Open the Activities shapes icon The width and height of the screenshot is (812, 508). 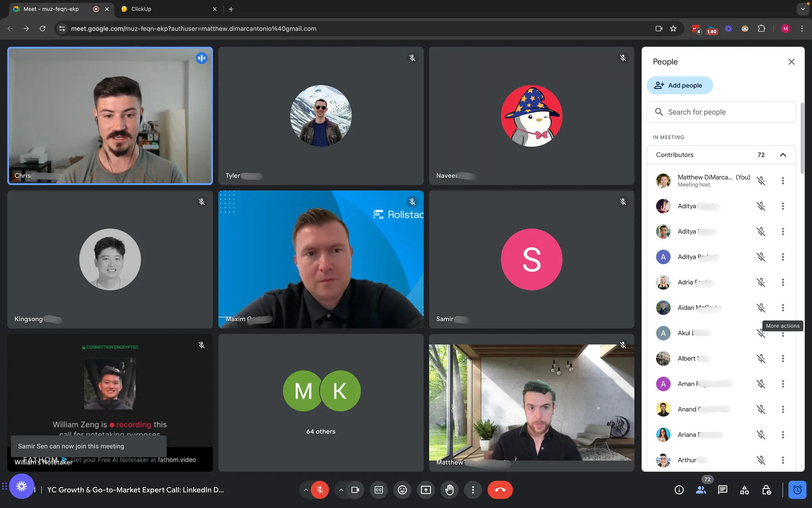(x=744, y=490)
